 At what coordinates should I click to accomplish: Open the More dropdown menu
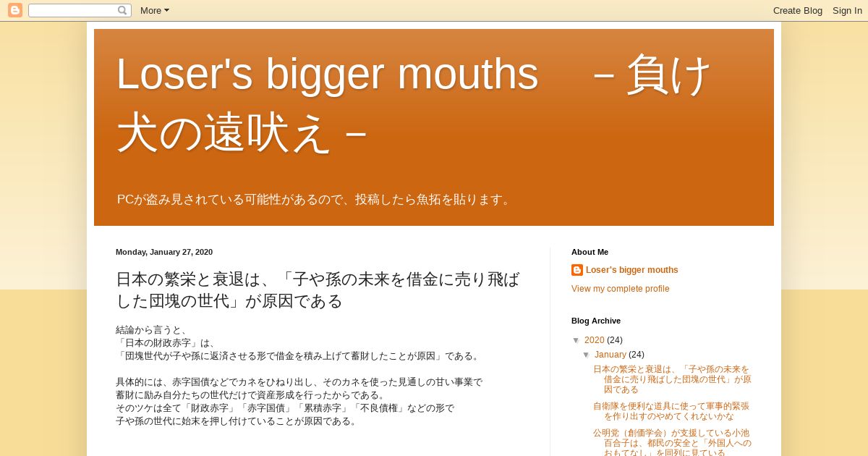coord(155,10)
